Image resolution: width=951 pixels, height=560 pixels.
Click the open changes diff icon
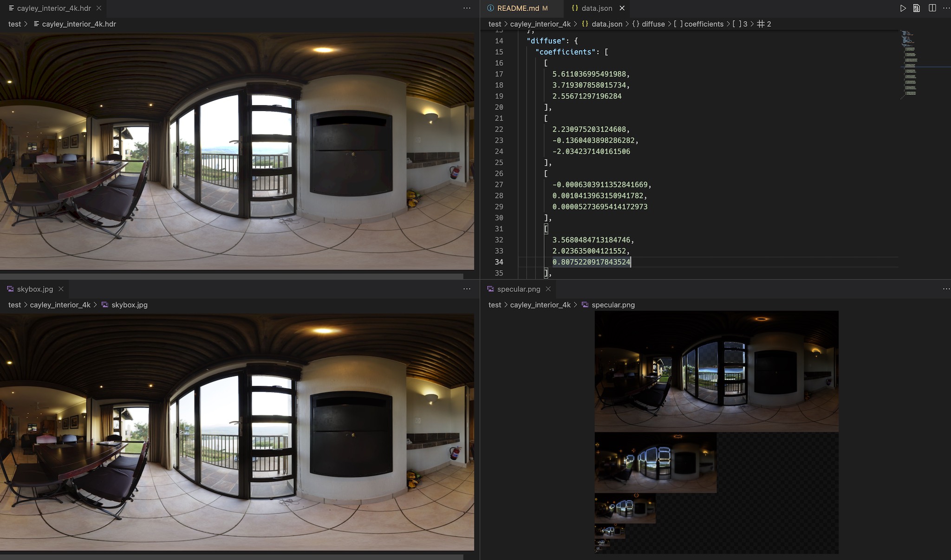(917, 8)
